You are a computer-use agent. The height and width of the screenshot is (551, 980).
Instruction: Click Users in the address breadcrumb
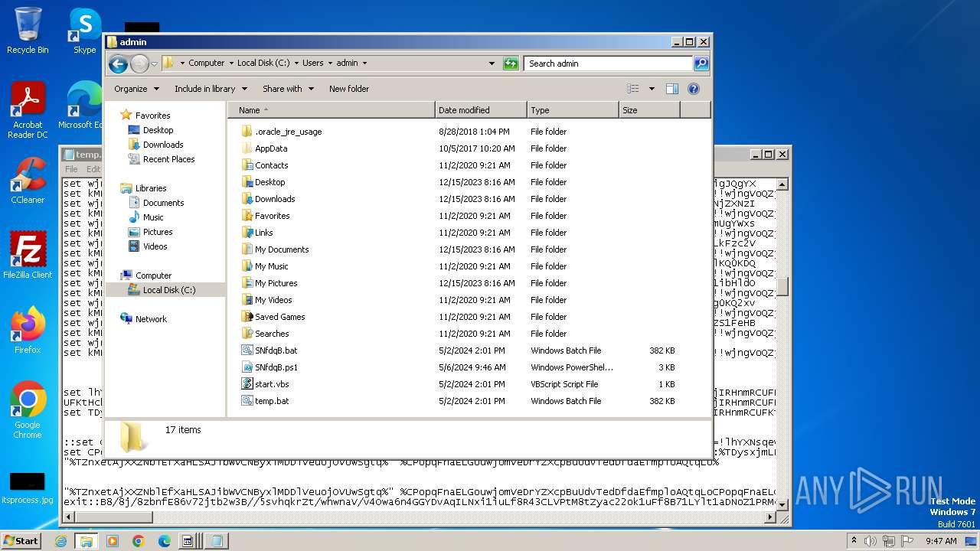(x=312, y=64)
